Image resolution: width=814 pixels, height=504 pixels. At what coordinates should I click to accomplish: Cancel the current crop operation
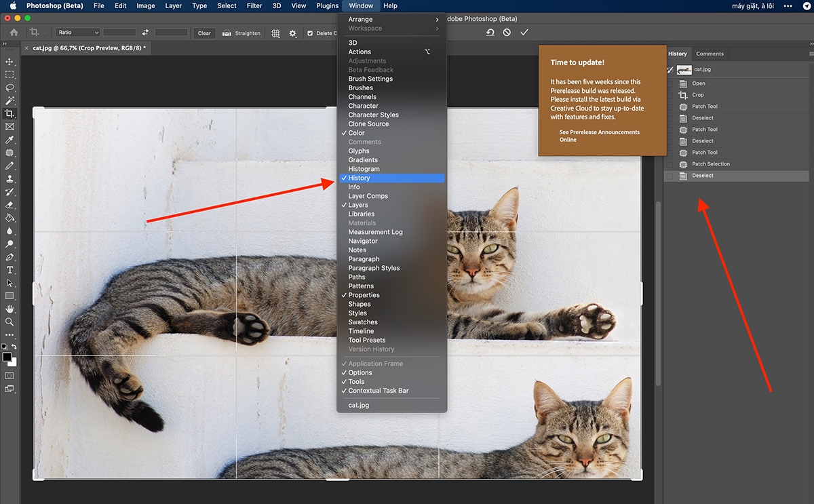pos(507,33)
